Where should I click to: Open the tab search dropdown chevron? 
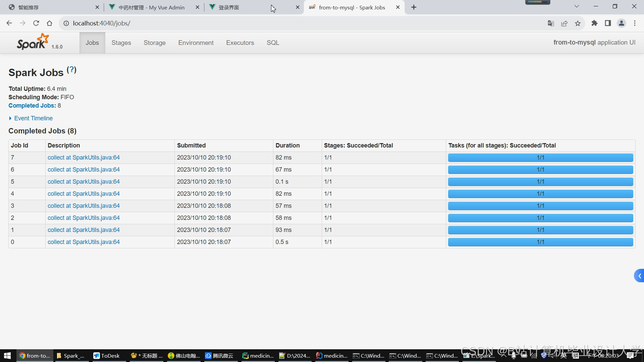pyautogui.click(x=577, y=6)
